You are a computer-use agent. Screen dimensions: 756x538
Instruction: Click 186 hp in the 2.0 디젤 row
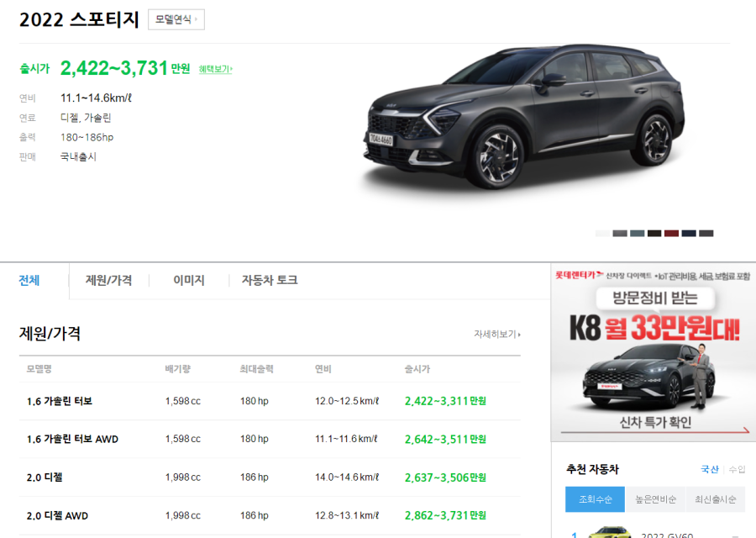(x=254, y=477)
